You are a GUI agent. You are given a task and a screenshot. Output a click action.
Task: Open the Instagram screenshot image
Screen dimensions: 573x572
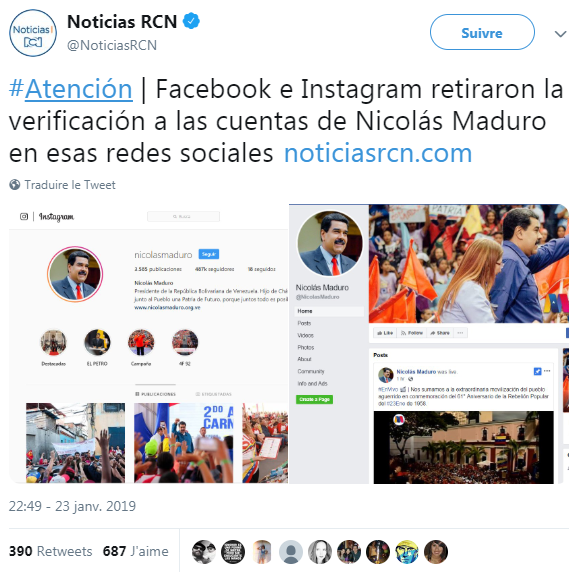[149, 344]
